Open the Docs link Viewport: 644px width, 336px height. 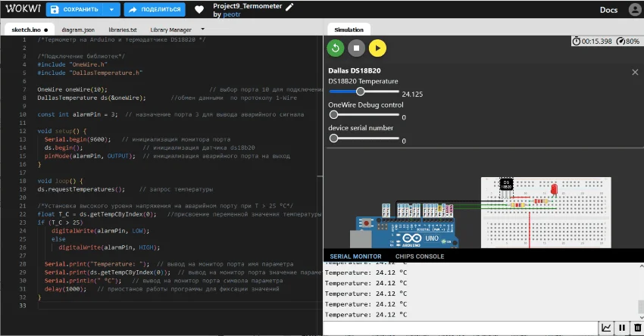608,10
